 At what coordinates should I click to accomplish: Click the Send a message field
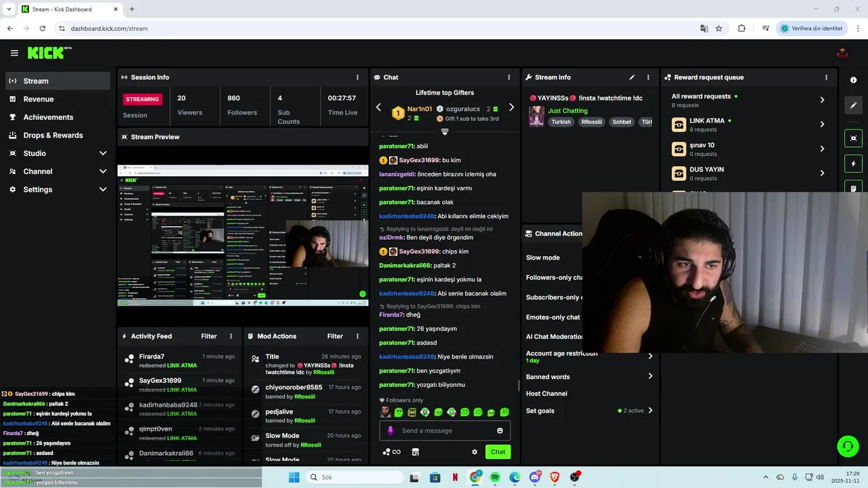click(444, 430)
